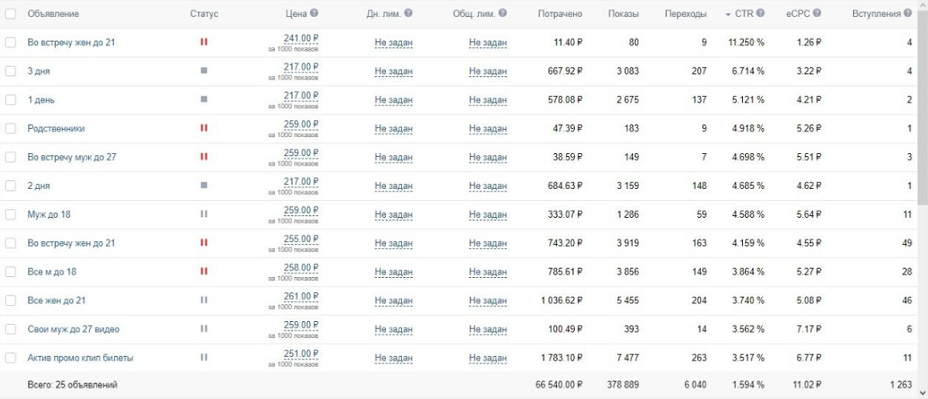Screen dimensions: 928x399
Task: Click the help icon beside Общ. лим. header
Action: point(502,13)
